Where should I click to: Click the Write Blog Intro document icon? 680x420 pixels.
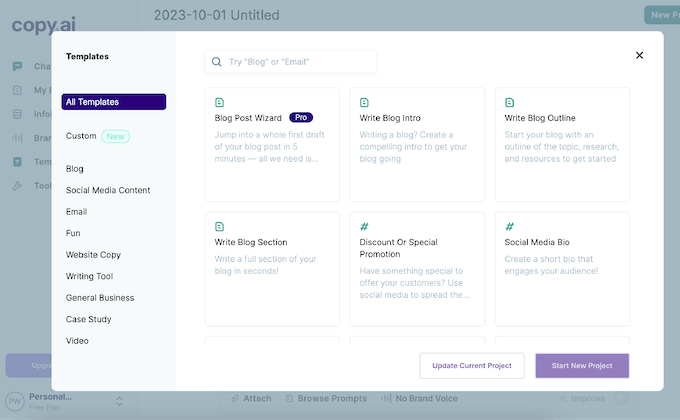[x=364, y=102]
